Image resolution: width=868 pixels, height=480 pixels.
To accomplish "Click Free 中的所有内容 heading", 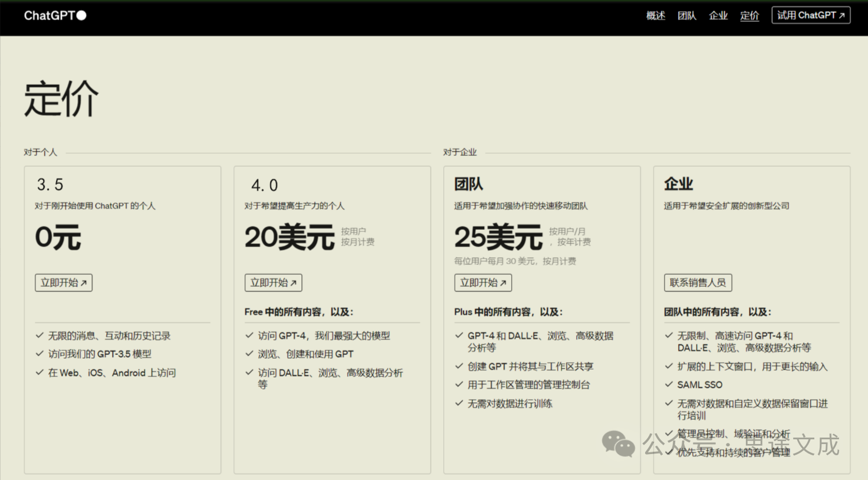I will click(x=299, y=312).
